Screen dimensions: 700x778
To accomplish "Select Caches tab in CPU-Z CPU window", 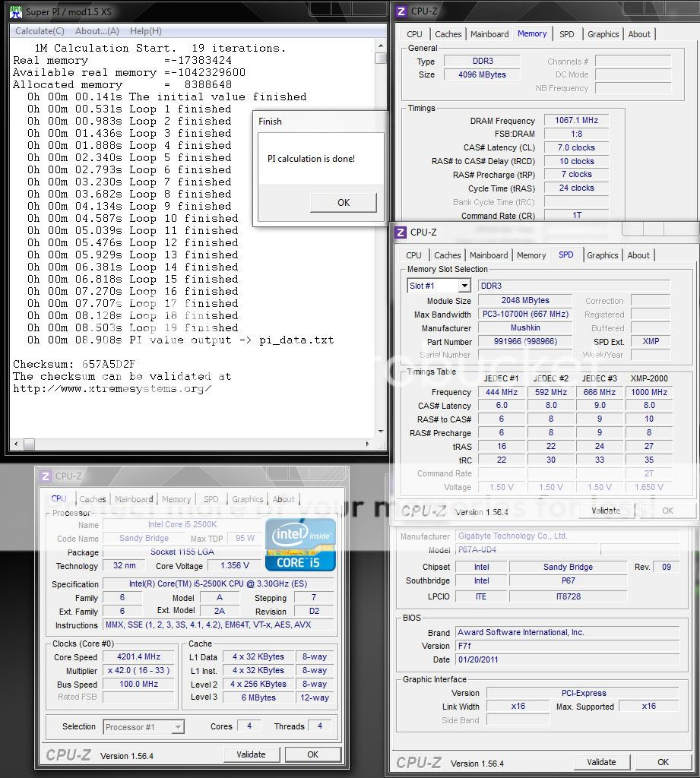I will click(93, 499).
